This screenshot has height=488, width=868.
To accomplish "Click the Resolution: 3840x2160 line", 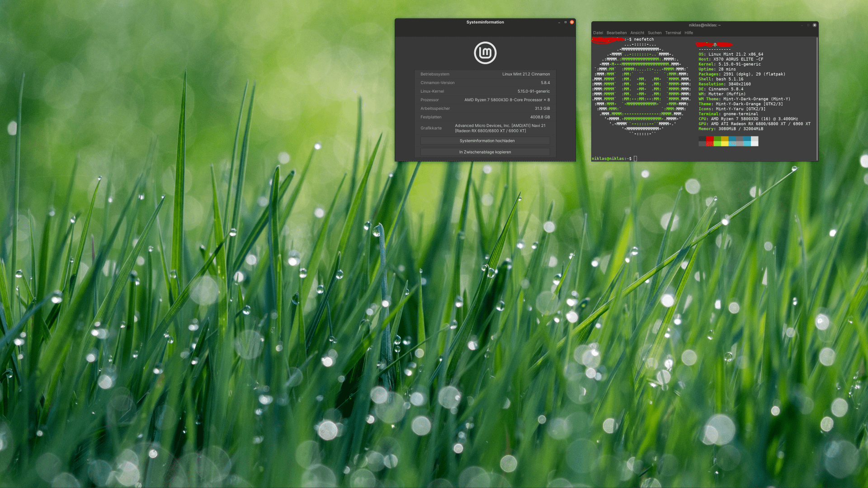I will 725,84.
